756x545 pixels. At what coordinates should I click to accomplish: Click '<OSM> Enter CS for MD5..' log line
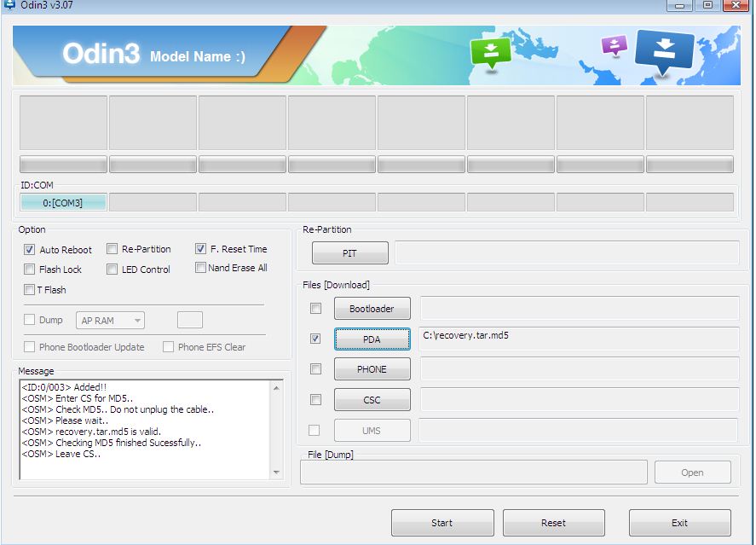[x=78, y=398]
